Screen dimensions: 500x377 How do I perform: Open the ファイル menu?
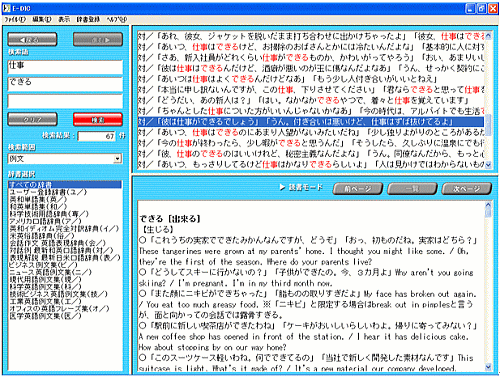click(15, 19)
